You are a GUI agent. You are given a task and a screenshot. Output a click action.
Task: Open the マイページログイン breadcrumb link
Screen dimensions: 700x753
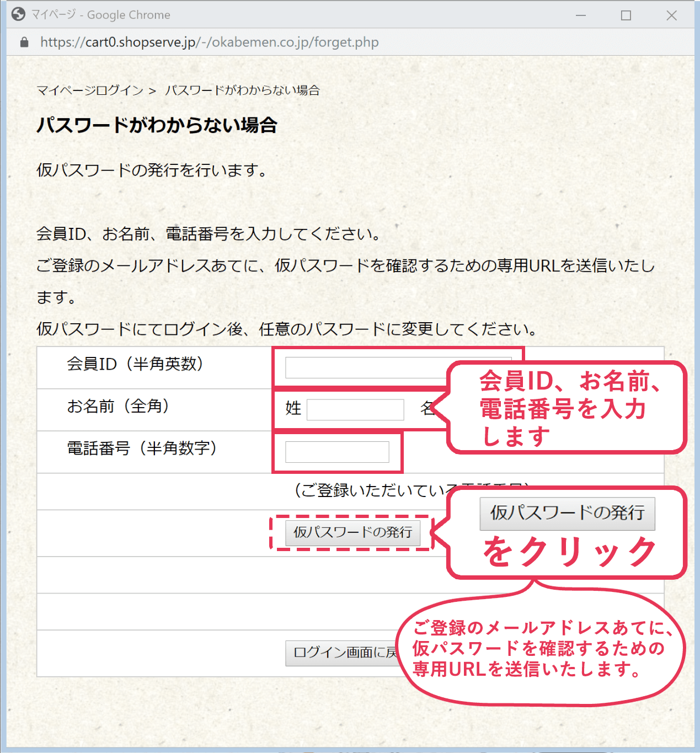point(90,90)
